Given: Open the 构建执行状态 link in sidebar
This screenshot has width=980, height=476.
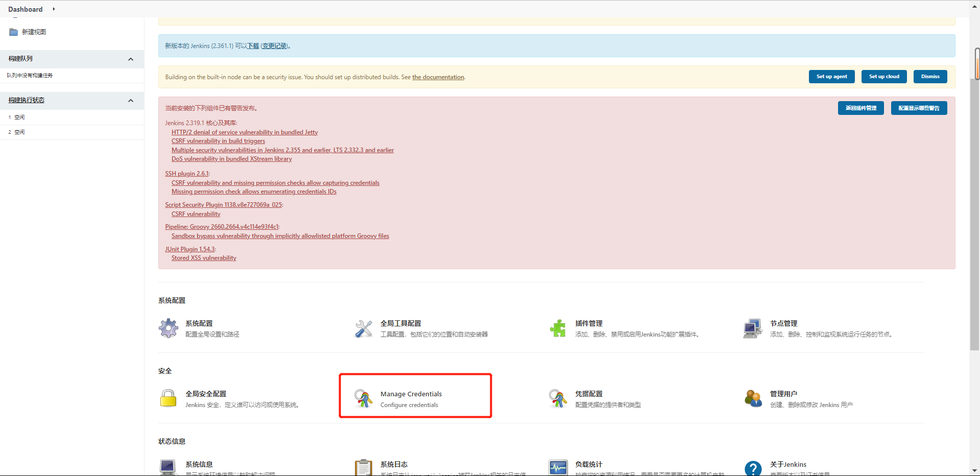Looking at the screenshot, I should coord(27,100).
